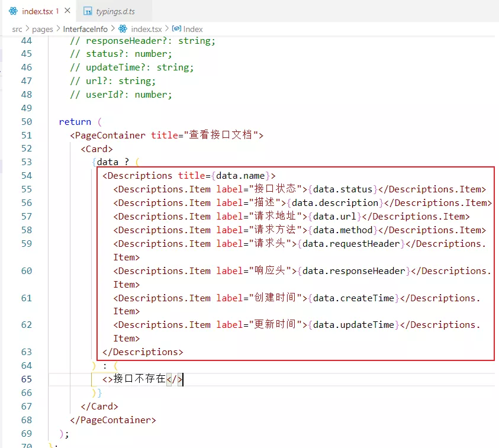Click the label "请求方法" on line 58
The width and height of the screenshot is (499, 448).
pos(275,230)
